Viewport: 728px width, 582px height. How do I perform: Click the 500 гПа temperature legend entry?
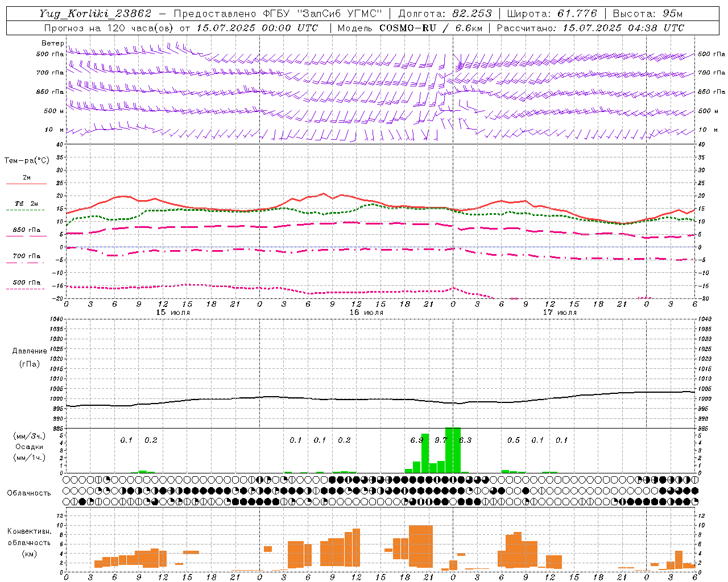click(26, 282)
